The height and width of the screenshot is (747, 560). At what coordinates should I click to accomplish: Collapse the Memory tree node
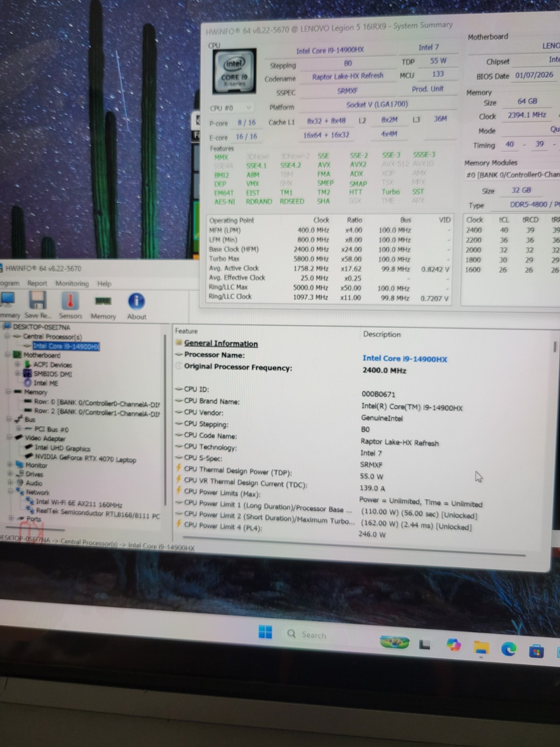coord(8,391)
